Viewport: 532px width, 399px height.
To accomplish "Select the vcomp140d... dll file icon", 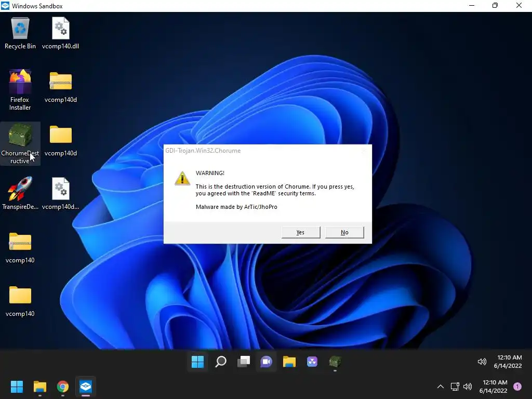I will click(60, 193).
